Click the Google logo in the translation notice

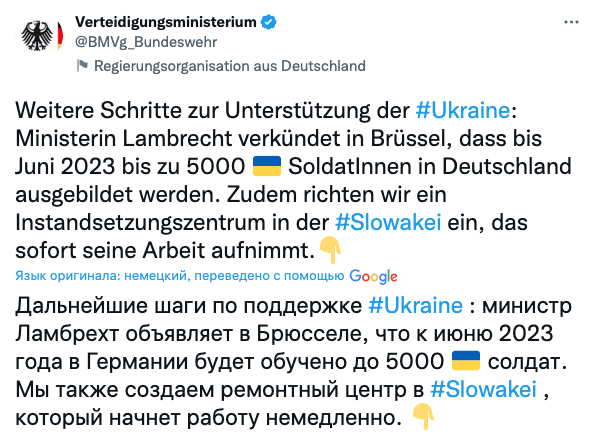373,276
